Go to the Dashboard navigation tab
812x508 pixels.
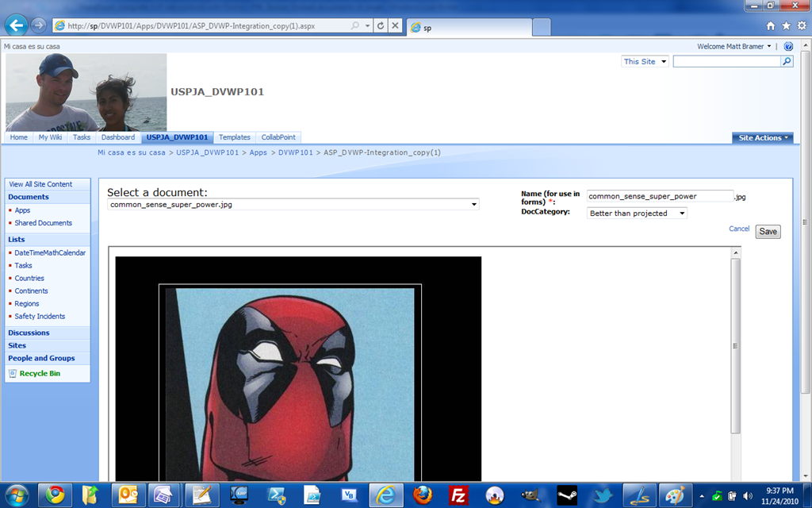click(x=118, y=137)
